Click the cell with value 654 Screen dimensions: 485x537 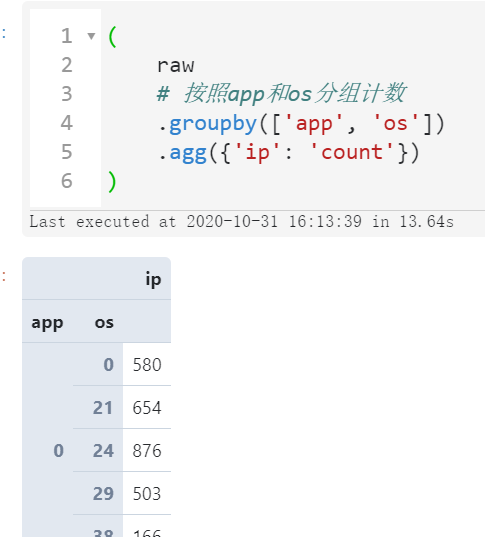[147, 407]
